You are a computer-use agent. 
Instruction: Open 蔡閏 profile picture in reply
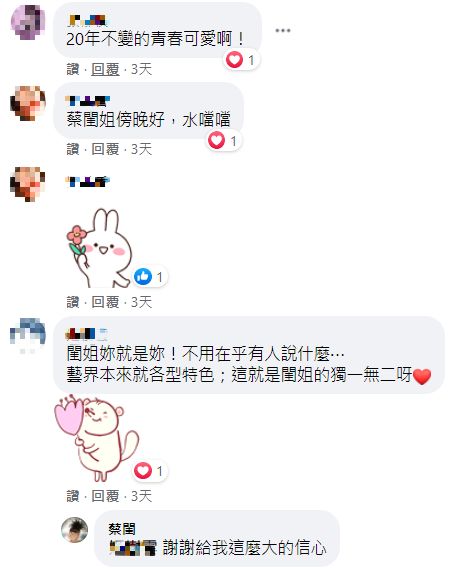pos(75,530)
